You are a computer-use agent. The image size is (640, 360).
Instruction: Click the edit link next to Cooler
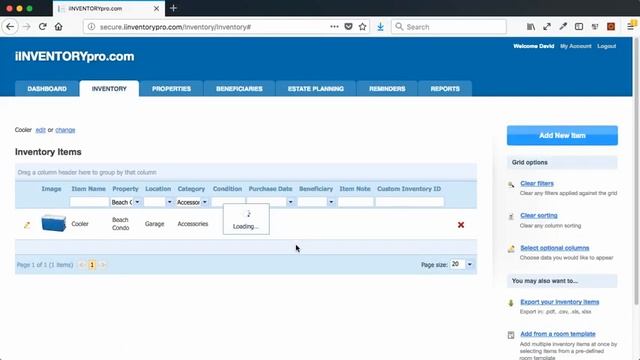(x=40, y=130)
